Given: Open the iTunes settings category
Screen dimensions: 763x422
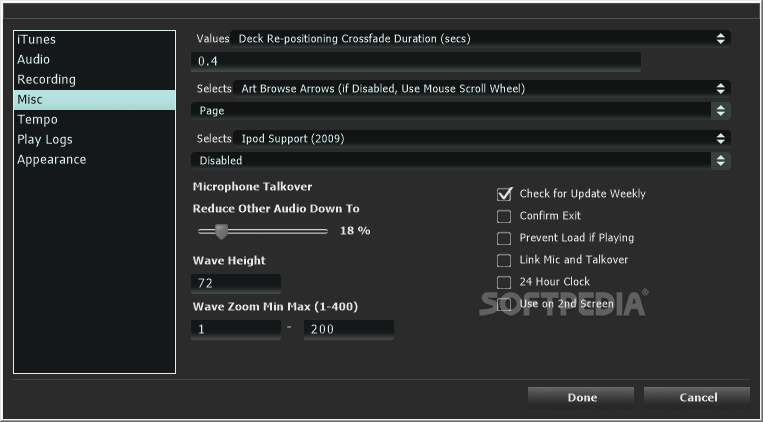Looking at the screenshot, I should [x=94, y=39].
